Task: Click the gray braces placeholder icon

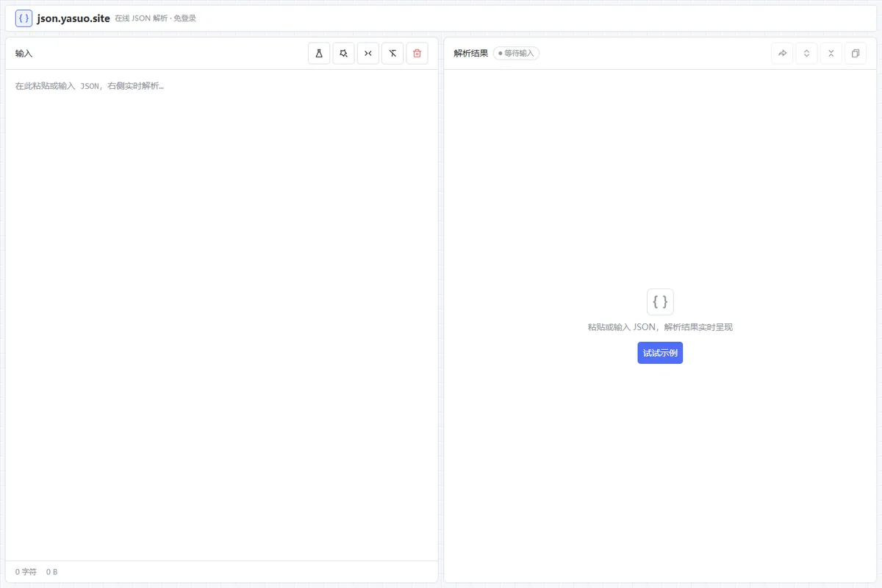Action: (x=660, y=301)
